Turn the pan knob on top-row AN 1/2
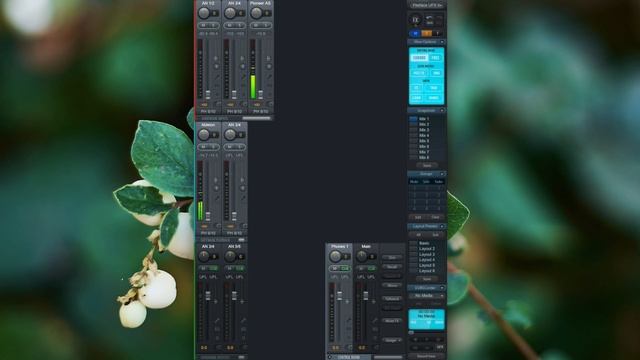Viewport: 640px width, 360px height. click(204, 13)
